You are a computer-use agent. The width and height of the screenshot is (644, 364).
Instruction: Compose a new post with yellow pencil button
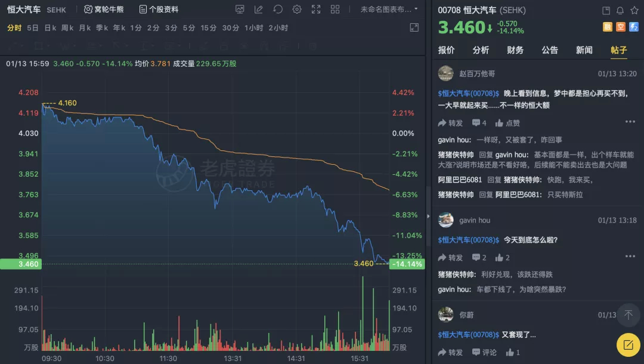pyautogui.click(x=628, y=345)
